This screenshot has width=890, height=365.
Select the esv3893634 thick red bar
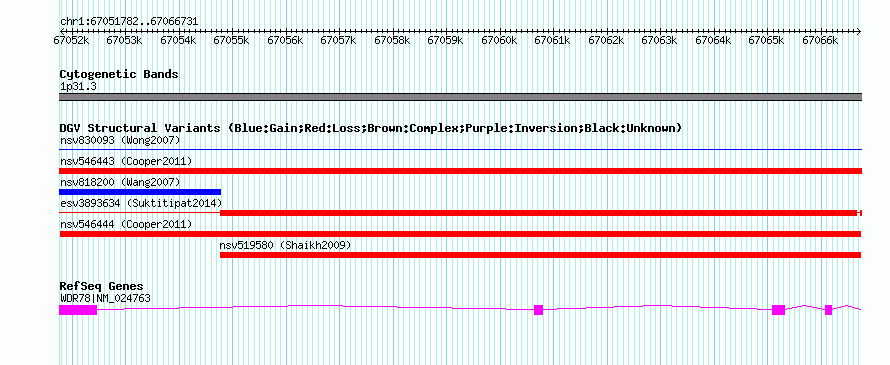[538, 213]
